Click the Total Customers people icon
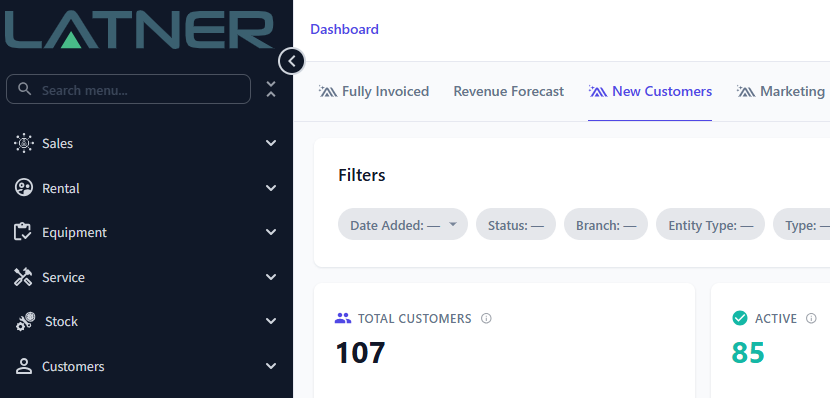 tap(343, 318)
